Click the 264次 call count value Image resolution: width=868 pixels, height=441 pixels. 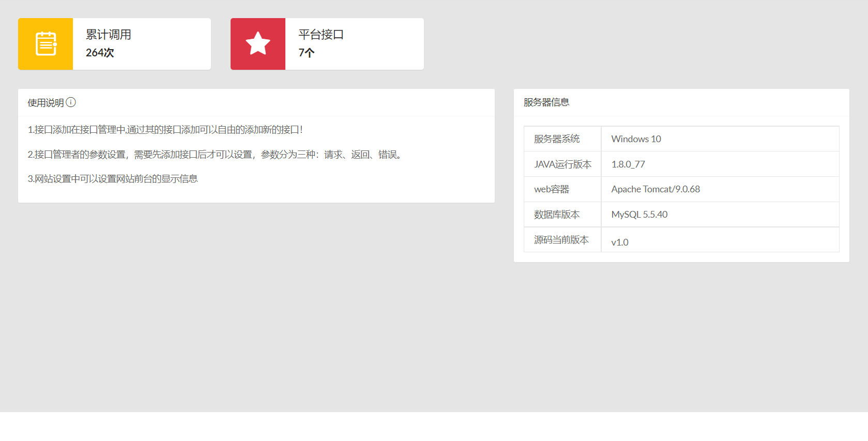100,53
